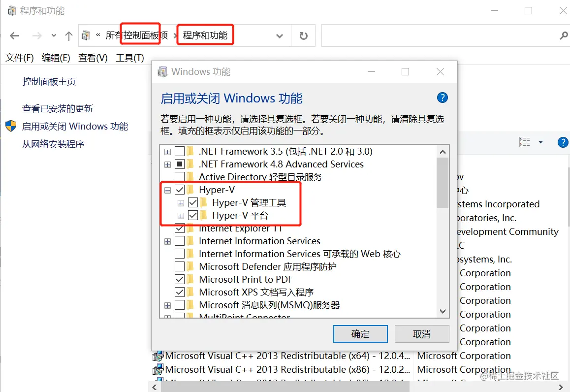The image size is (570, 392).
Task: Expand .NET Framework 3.5 node
Action: 167,152
